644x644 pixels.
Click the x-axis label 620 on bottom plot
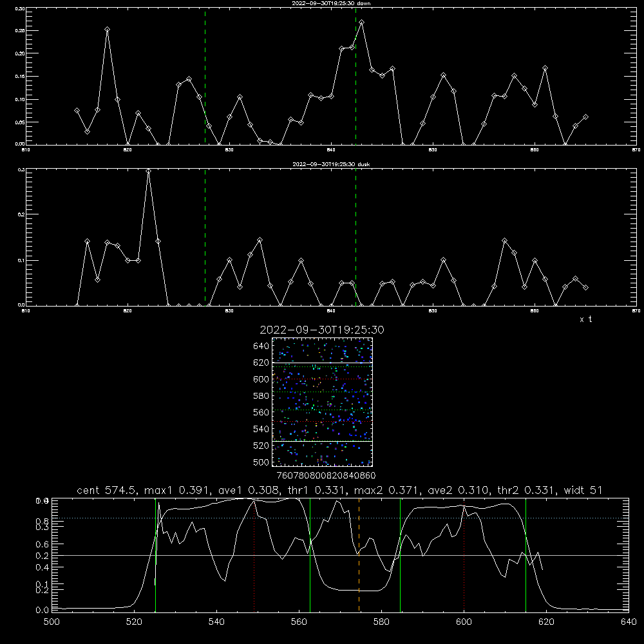click(546, 622)
